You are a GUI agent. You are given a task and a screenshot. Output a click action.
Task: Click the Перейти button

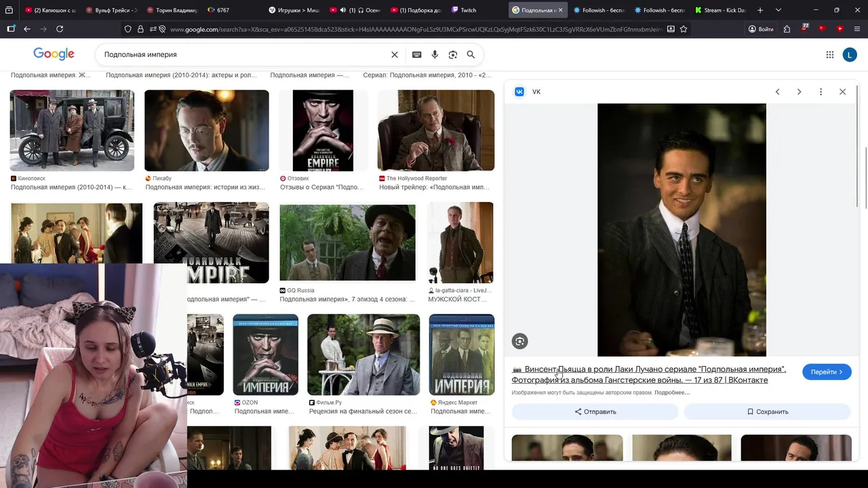coord(827,372)
